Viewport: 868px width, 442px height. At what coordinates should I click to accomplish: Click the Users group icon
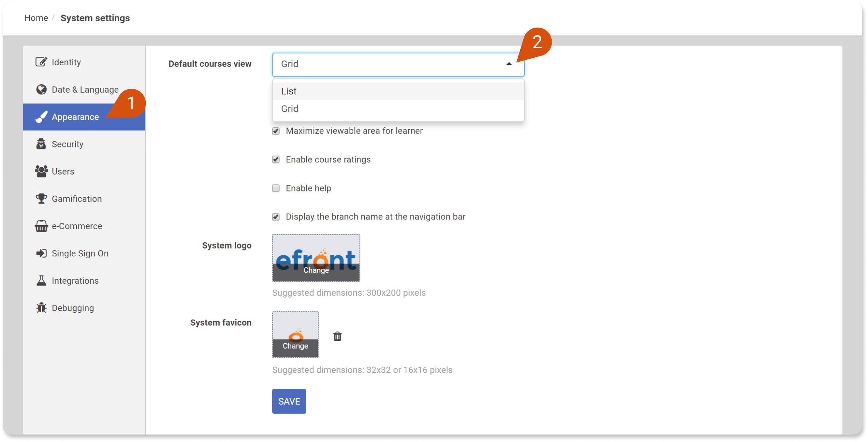[x=41, y=171]
